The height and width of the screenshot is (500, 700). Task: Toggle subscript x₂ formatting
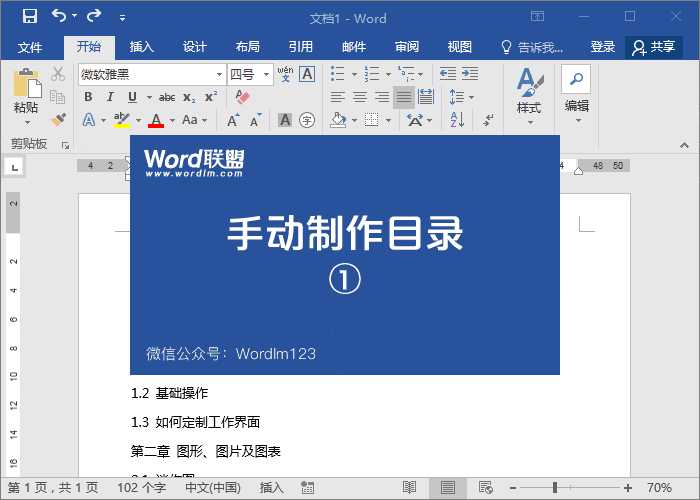pos(189,97)
